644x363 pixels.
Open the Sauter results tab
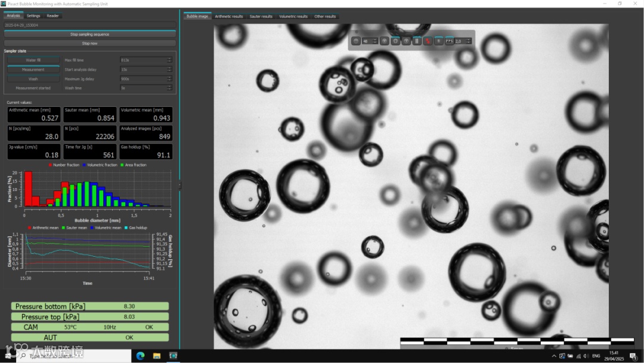tap(261, 17)
